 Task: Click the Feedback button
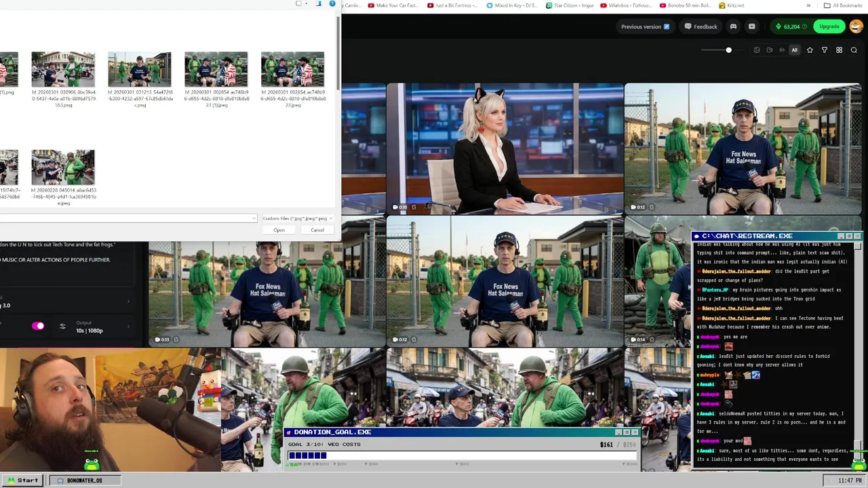point(701,26)
